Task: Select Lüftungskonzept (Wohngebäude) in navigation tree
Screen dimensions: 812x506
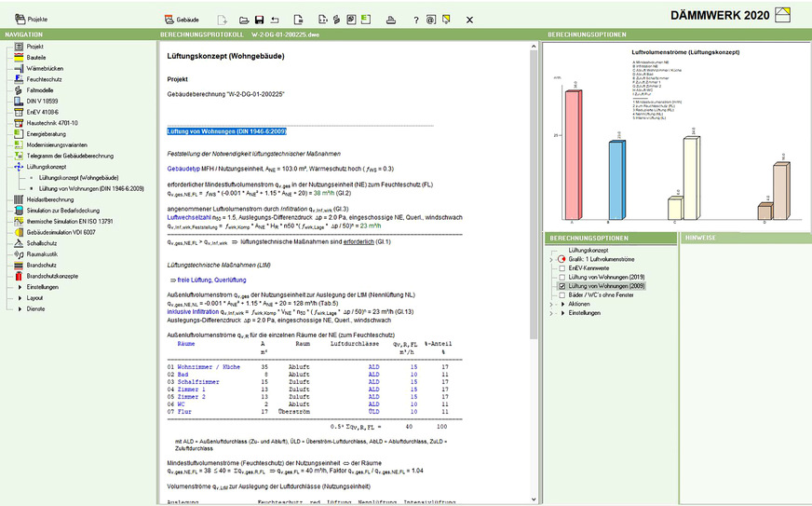Action: pyautogui.click(x=78, y=177)
